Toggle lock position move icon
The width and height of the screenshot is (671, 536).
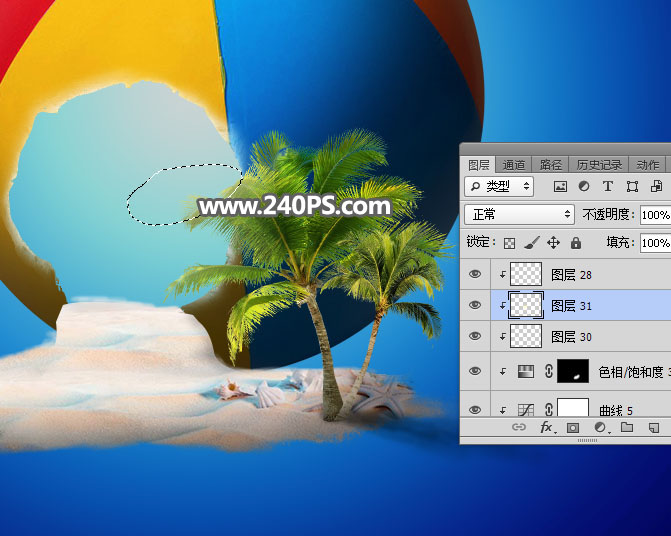click(x=553, y=243)
